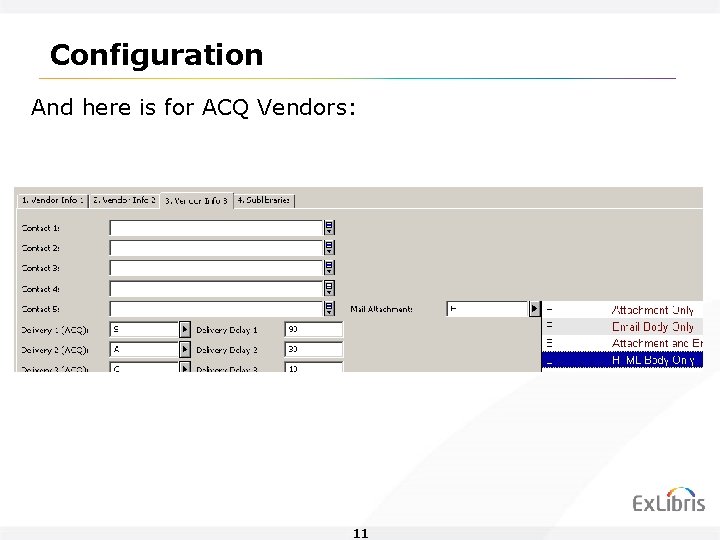
Task: Click the text 'And here is for ACQ Vendors:'
Action: coord(193,107)
